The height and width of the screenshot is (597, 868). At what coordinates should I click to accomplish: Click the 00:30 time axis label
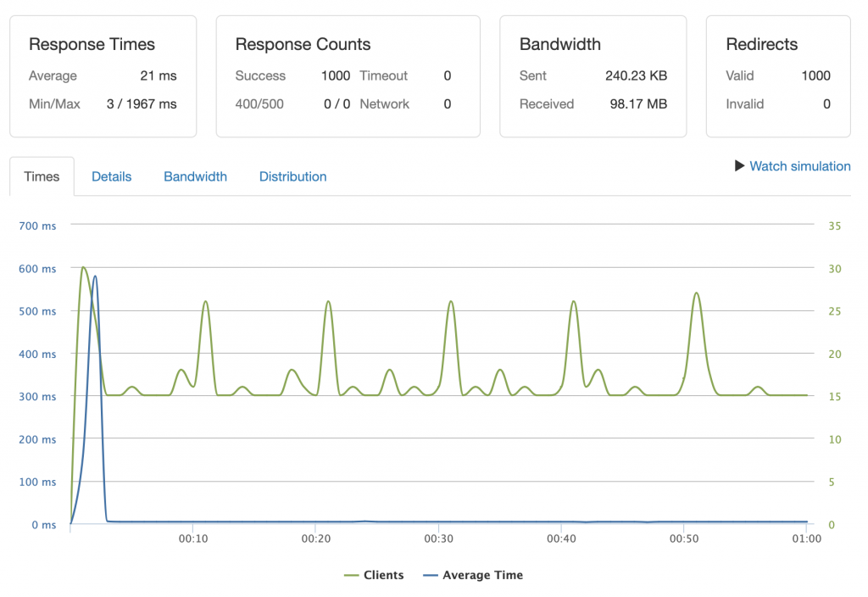[x=439, y=538]
